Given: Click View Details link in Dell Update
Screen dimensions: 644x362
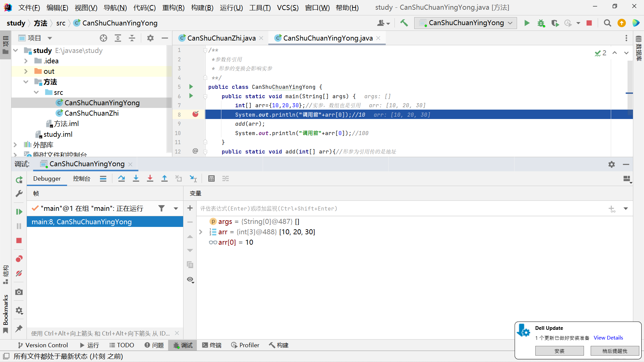Looking at the screenshot, I should point(608,338).
